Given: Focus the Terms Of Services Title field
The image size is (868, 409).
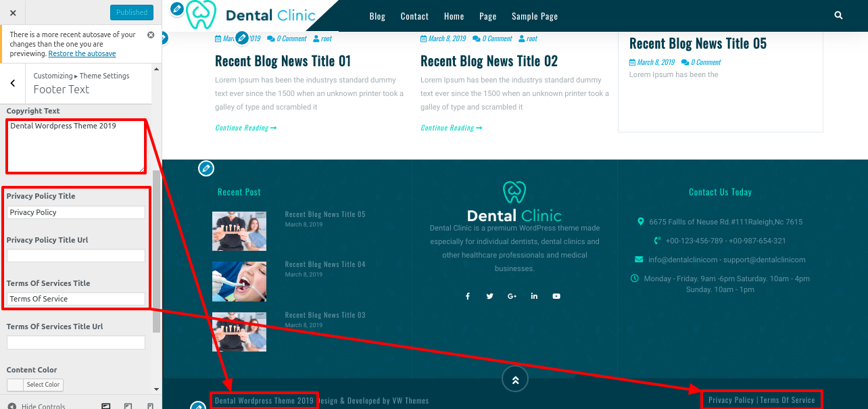Looking at the screenshot, I should 76,299.
